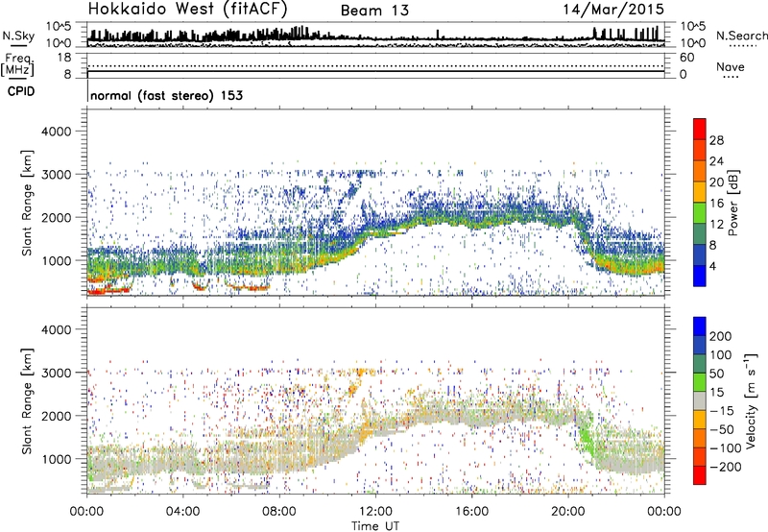
Task: Click the '20:00' time tick label
Action: click(x=567, y=512)
